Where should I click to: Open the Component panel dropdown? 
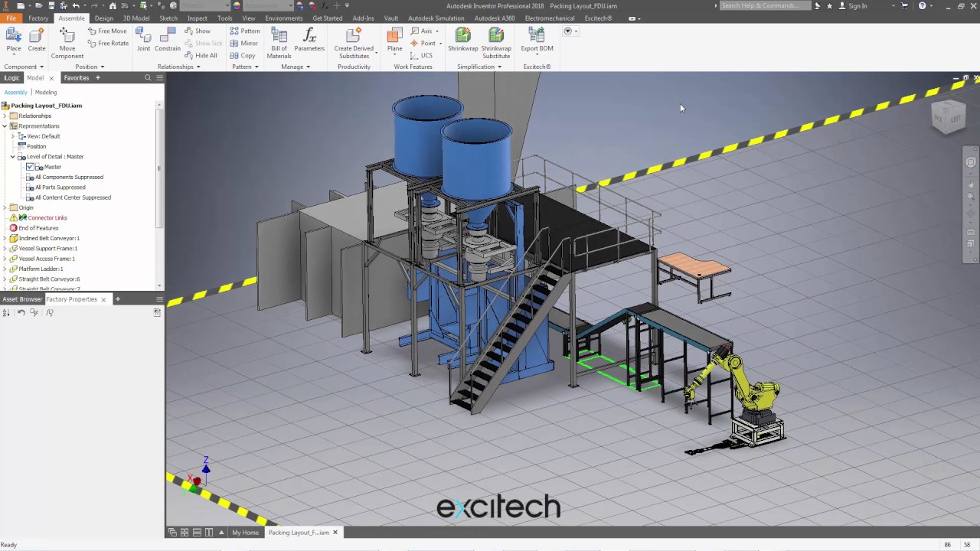point(23,67)
